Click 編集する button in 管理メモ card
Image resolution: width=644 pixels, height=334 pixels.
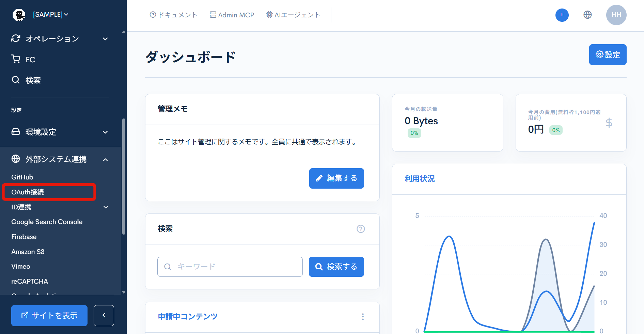pyautogui.click(x=336, y=178)
